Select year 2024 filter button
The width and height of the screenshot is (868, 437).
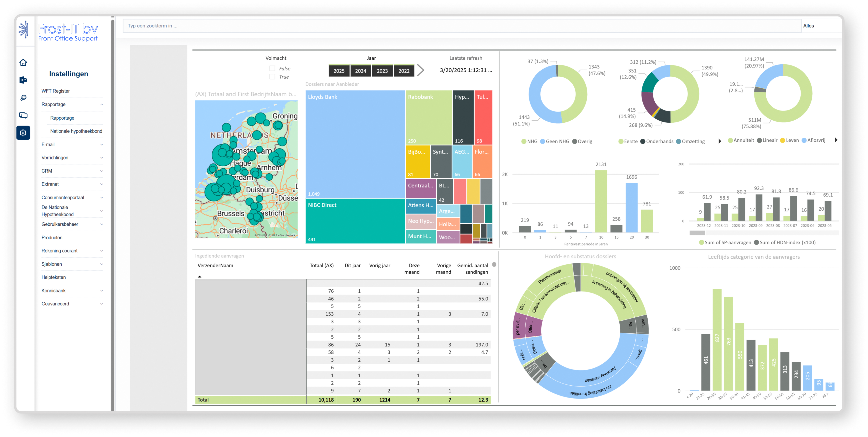point(361,71)
